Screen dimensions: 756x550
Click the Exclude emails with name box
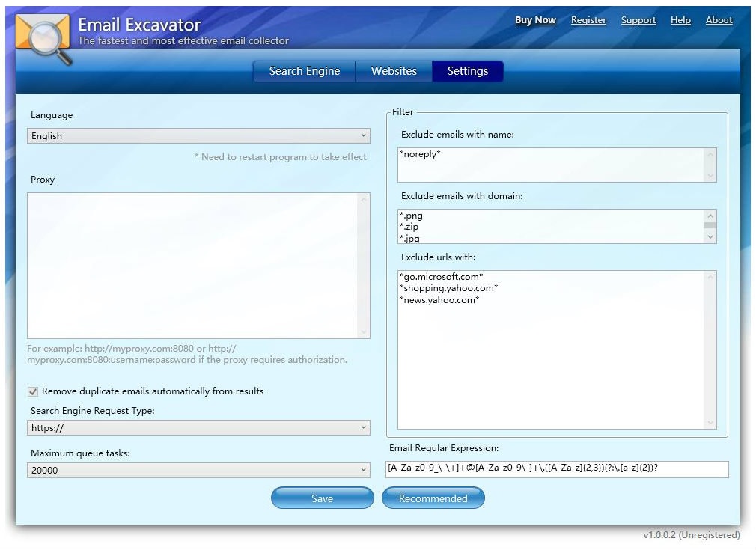pos(557,165)
